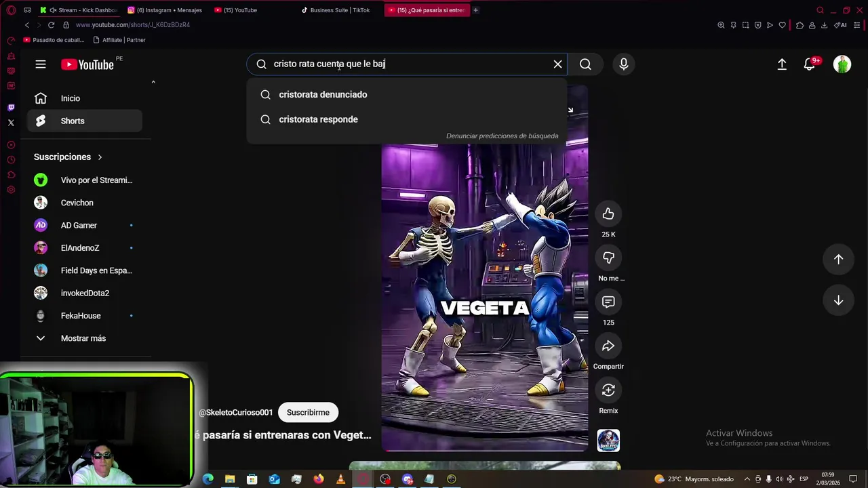Dislike the Vegeta short

click(x=608, y=258)
